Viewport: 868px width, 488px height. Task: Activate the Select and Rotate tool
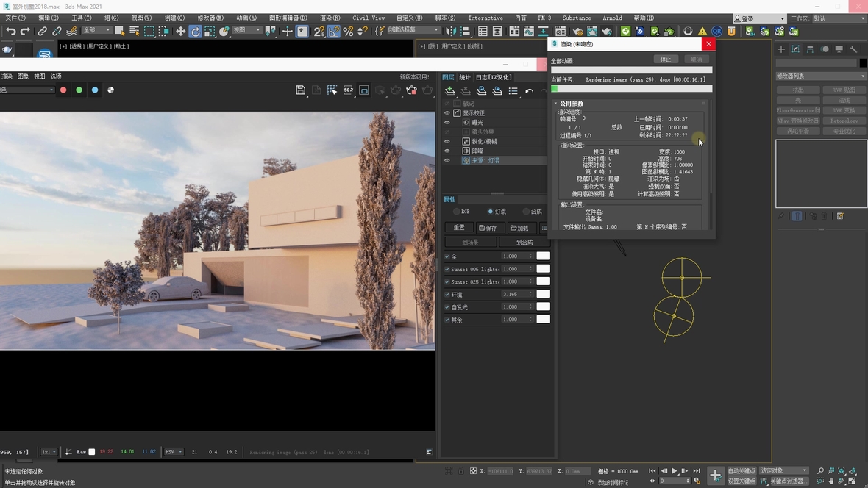tap(195, 32)
